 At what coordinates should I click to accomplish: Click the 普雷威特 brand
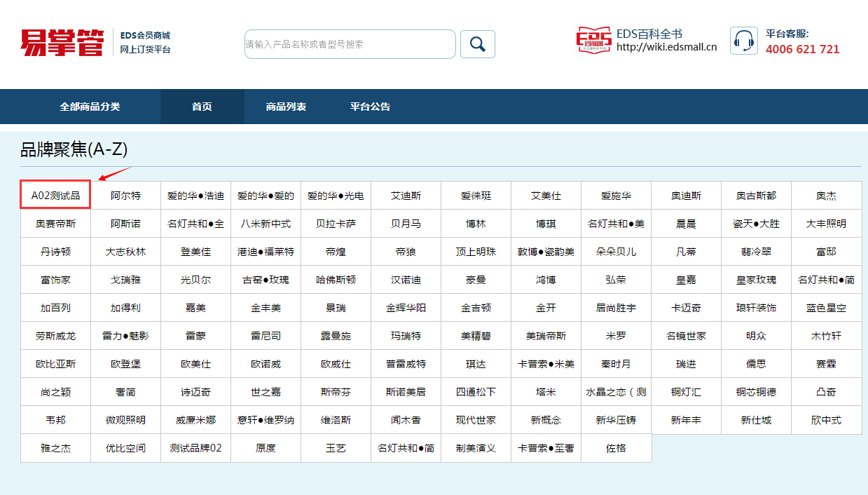tap(406, 364)
